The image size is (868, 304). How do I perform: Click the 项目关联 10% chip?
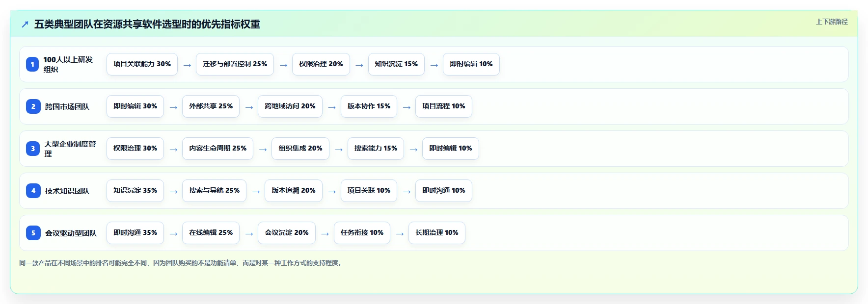(x=369, y=191)
